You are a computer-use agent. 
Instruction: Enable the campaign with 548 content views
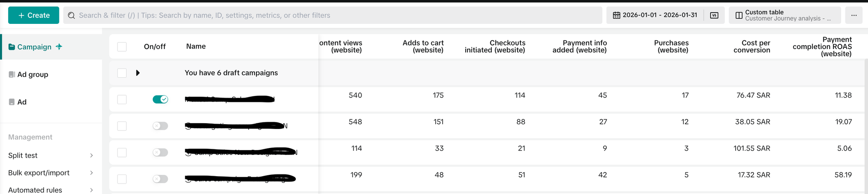point(160,126)
